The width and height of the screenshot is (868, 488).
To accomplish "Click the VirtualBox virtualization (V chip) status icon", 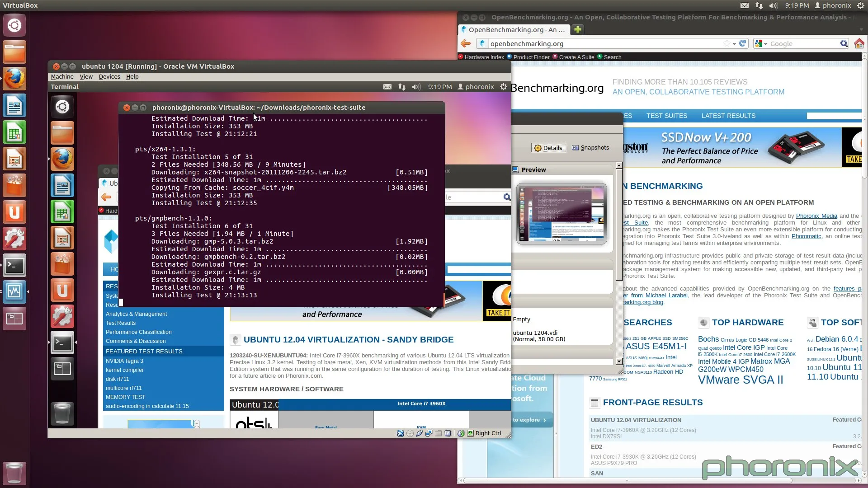I will click(448, 433).
